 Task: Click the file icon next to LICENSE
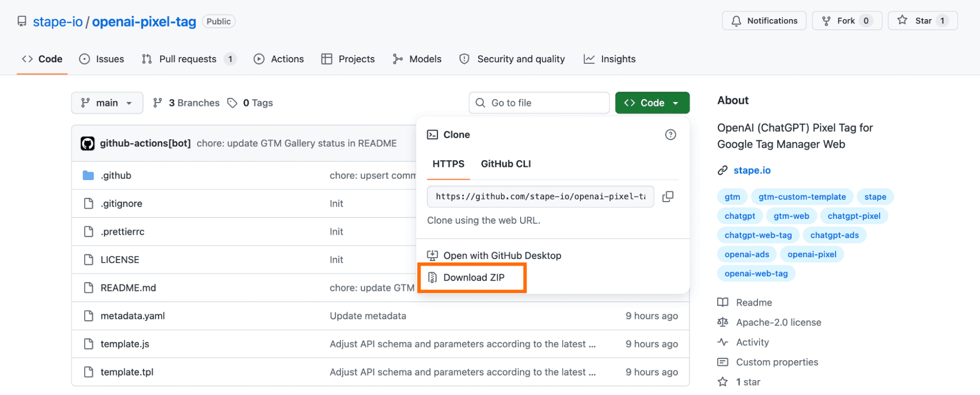click(88, 260)
